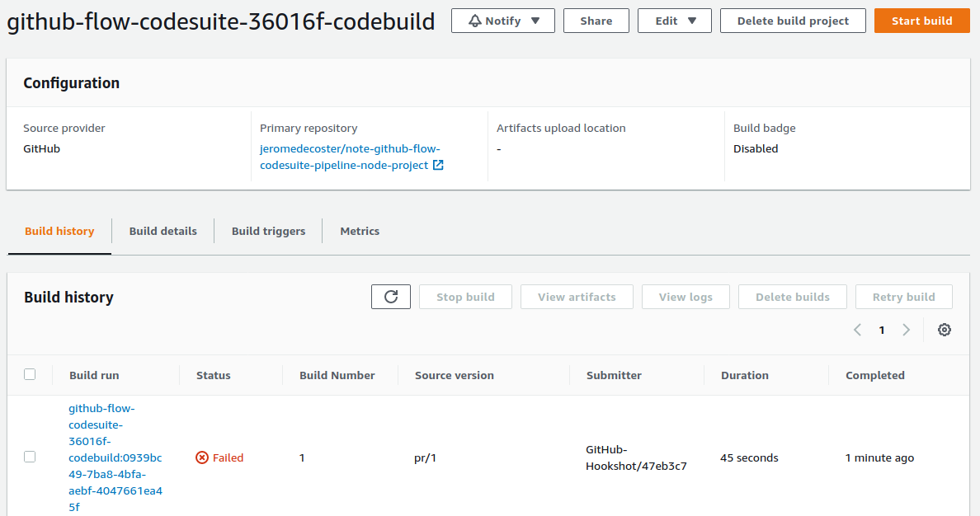
Task: Click the bell icon on Notify
Action: [x=475, y=21]
